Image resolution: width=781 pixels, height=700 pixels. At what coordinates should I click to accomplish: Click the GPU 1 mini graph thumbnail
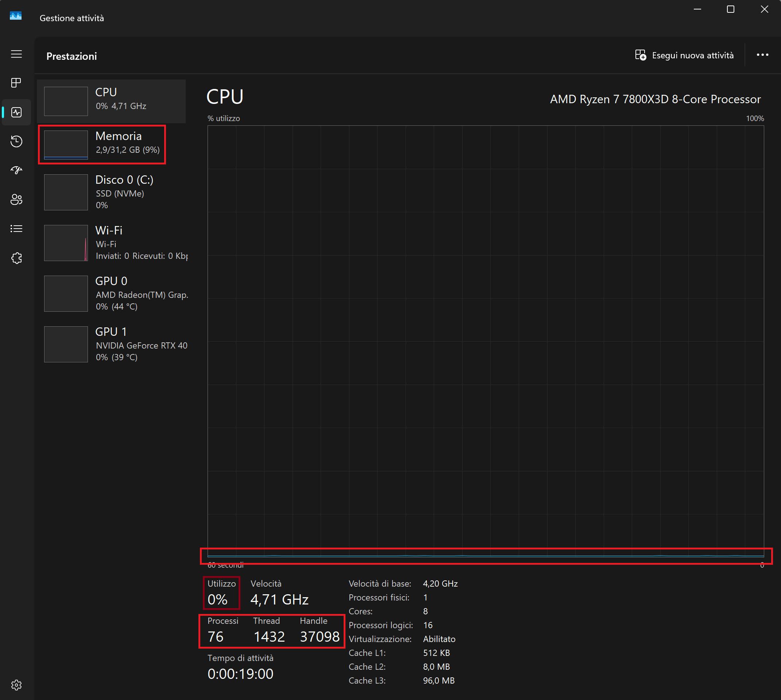click(66, 344)
